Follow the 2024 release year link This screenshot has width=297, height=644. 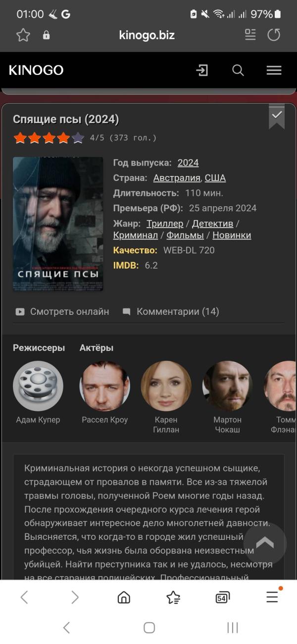pos(188,163)
